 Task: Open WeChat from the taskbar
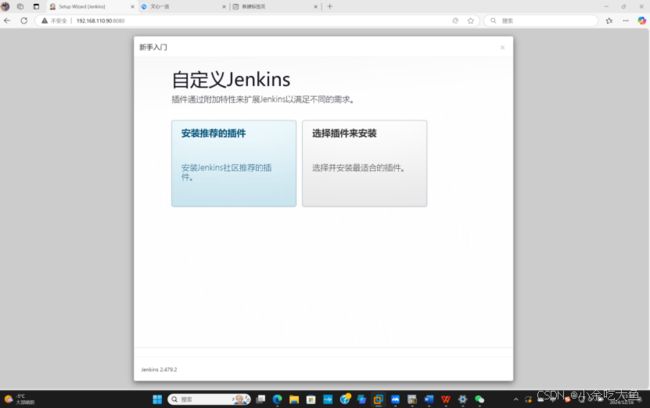480,399
